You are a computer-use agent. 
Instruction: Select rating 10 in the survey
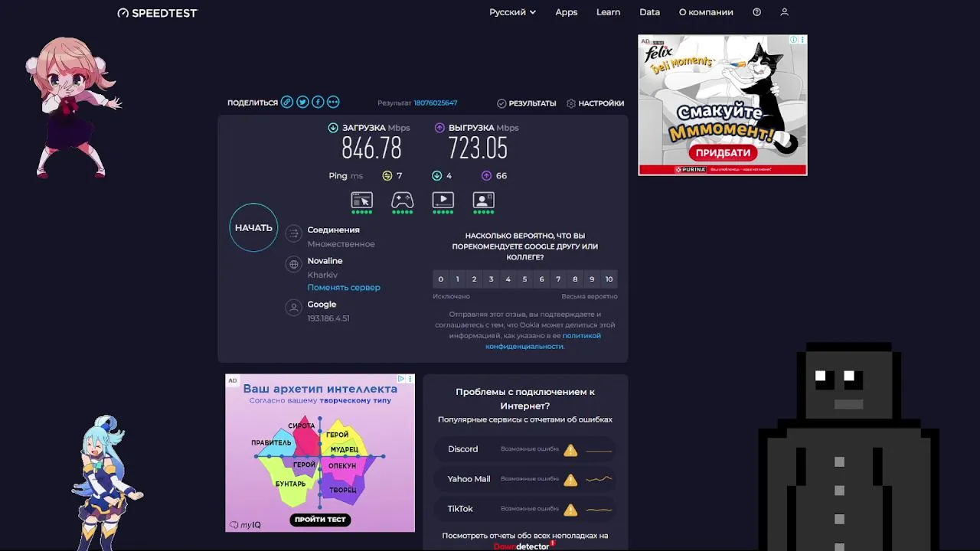(x=609, y=279)
